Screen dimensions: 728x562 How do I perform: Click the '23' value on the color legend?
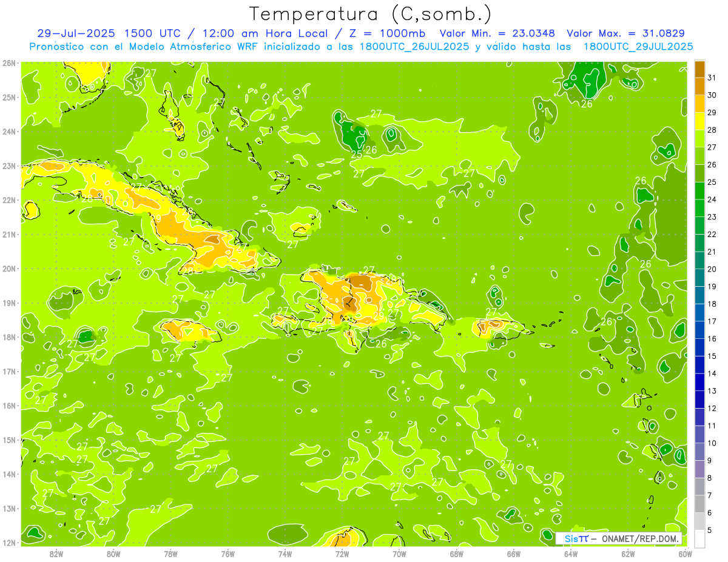pyautogui.click(x=712, y=217)
